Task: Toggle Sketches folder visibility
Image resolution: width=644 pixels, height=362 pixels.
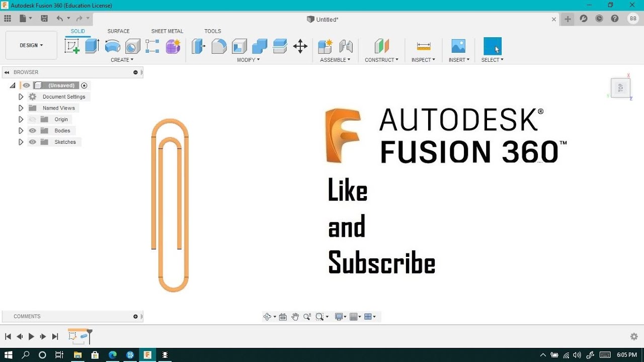Action: [x=33, y=142]
